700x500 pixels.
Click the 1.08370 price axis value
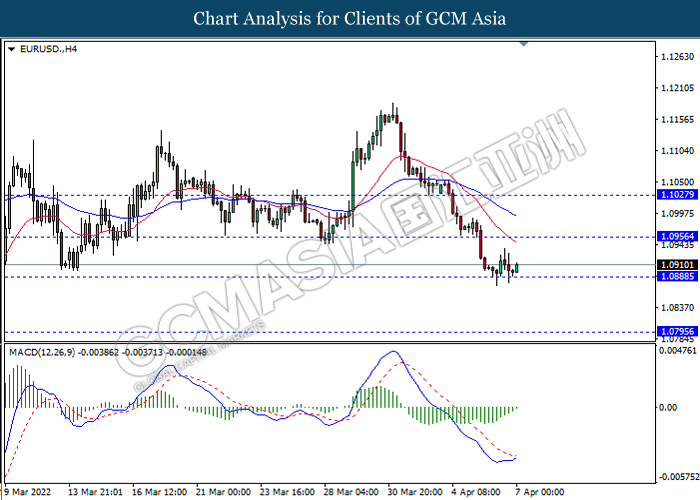677,308
